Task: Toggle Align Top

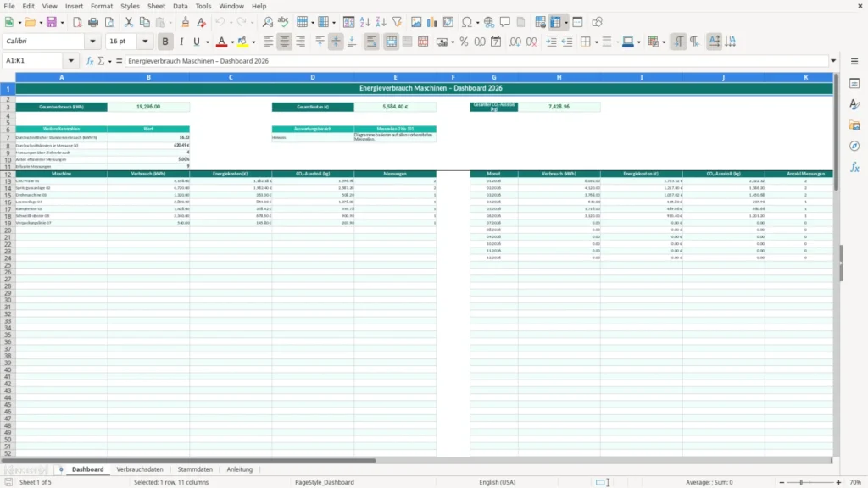Action: (320, 42)
